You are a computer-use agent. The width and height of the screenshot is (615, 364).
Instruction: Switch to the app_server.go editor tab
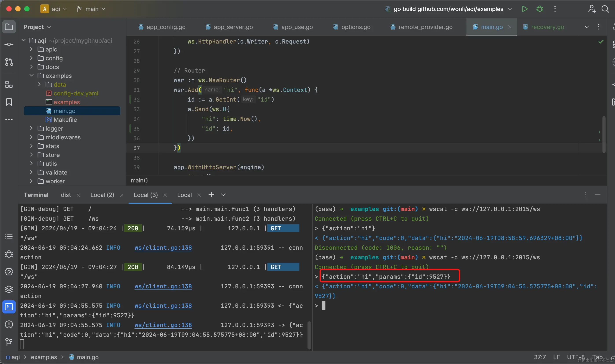click(233, 27)
